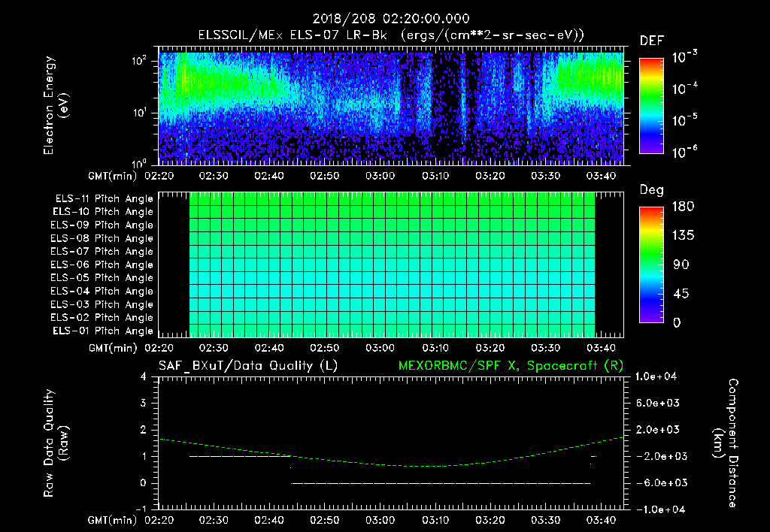Click the 03:00 tick label under spectrogram
This screenshot has width=770, height=532.
[x=380, y=176]
